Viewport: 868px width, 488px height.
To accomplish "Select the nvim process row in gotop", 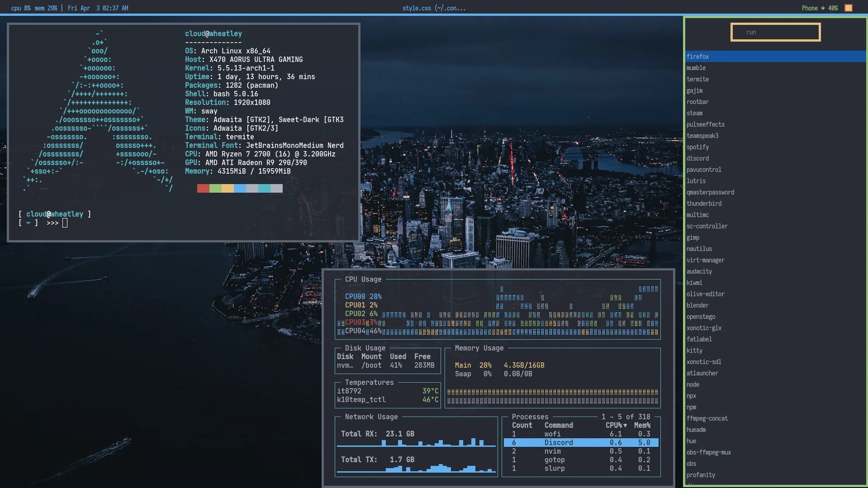I will [581, 451].
